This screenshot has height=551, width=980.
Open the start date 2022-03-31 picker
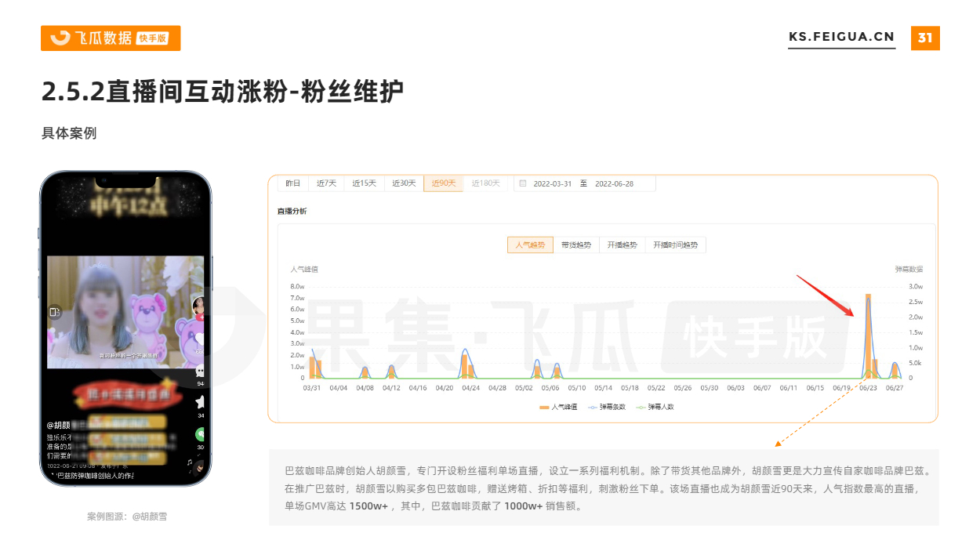point(552,183)
